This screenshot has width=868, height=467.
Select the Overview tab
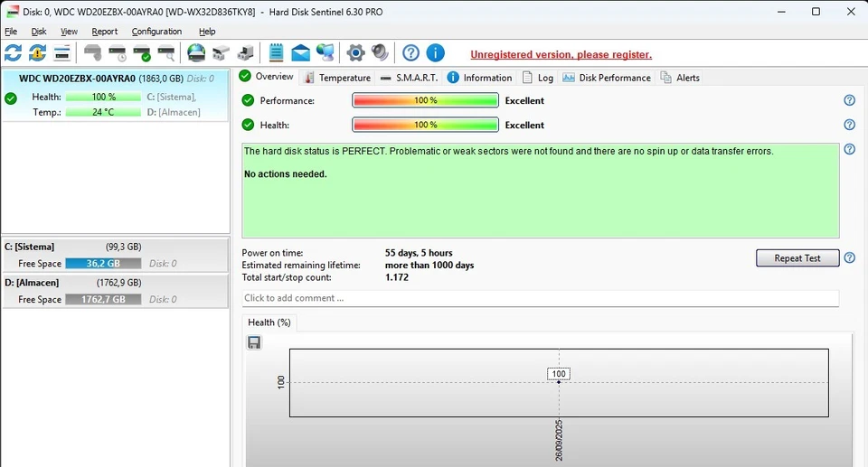(x=267, y=77)
